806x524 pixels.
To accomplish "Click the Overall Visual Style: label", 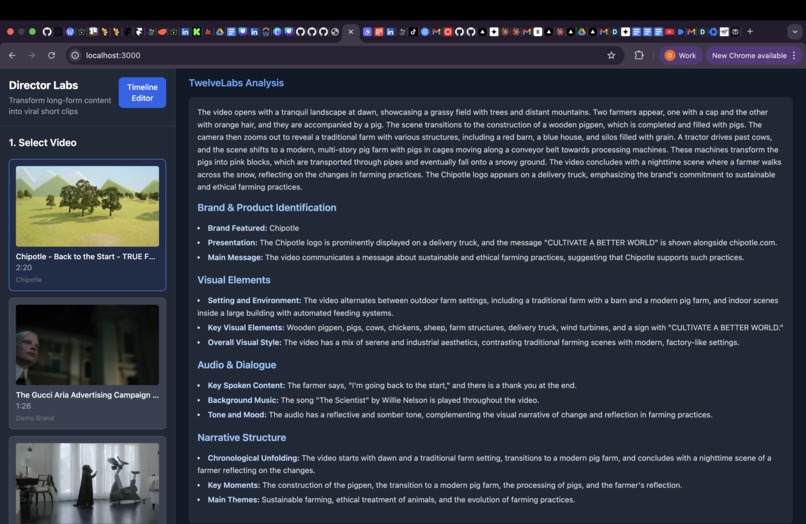I will click(245, 342).
